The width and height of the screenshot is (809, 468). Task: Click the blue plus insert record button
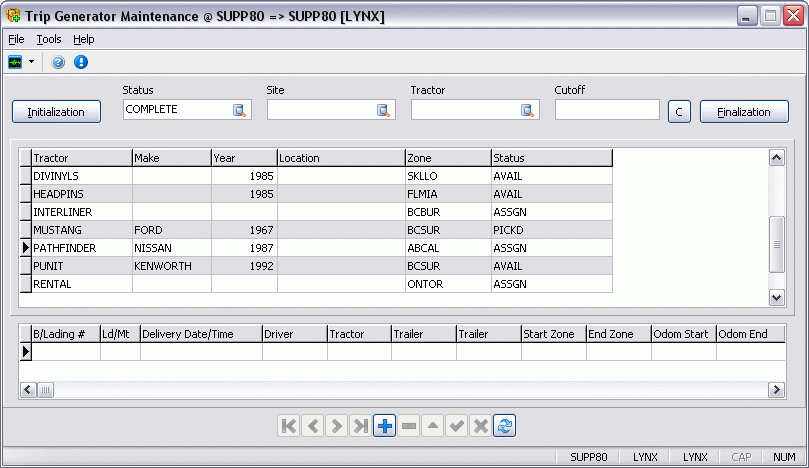(385, 426)
